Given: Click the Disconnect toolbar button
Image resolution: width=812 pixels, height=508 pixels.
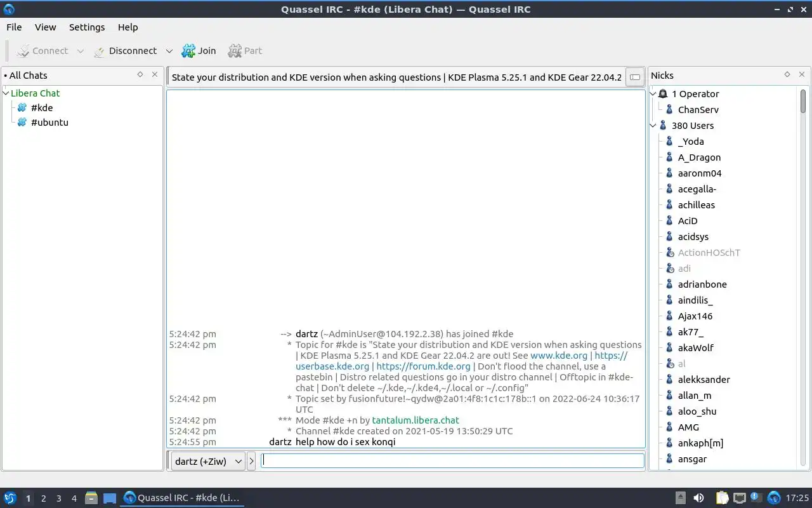Looking at the screenshot, I should (125, 51).
